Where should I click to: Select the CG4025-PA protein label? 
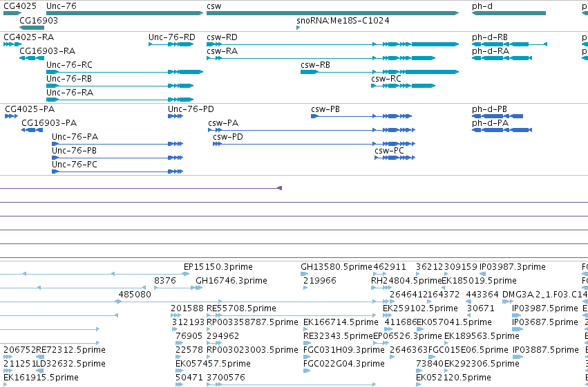click(30, 109)
